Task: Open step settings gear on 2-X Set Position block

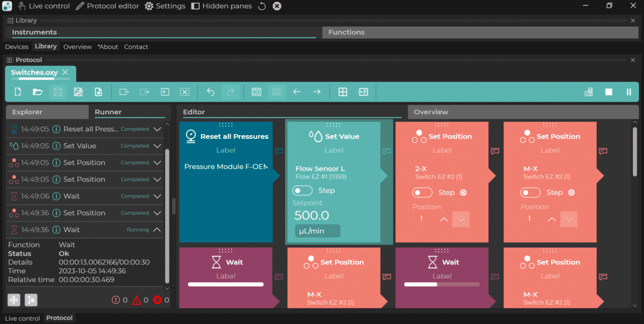Action: pos(464,193)
